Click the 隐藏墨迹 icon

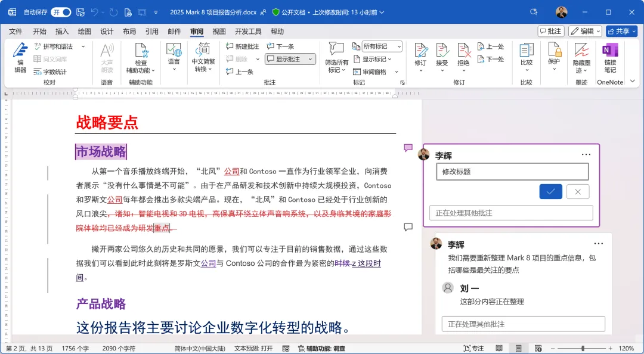(x=581, y=51)
